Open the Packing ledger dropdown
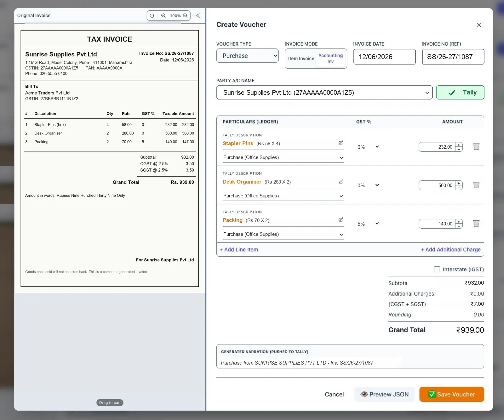Screen dimensions: 504x420 point(283,234)
